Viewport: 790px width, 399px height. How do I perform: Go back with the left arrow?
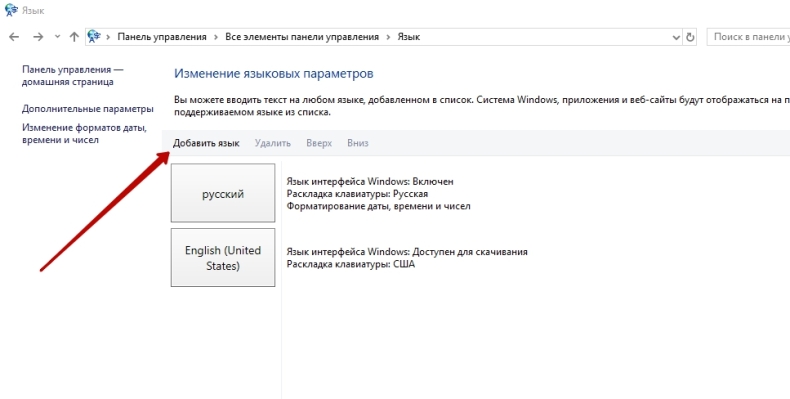[x=14, y=37]
